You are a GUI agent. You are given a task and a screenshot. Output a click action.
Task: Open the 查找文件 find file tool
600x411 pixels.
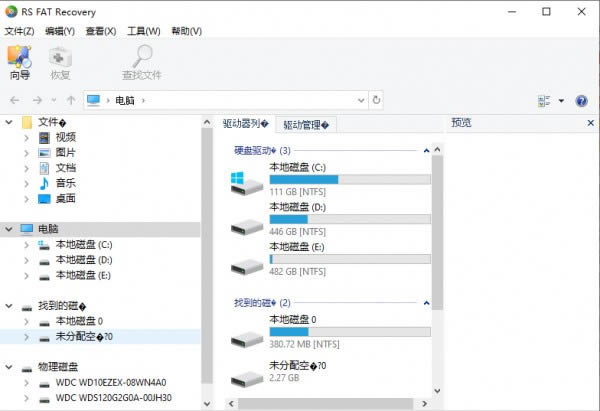pos(142,62)
